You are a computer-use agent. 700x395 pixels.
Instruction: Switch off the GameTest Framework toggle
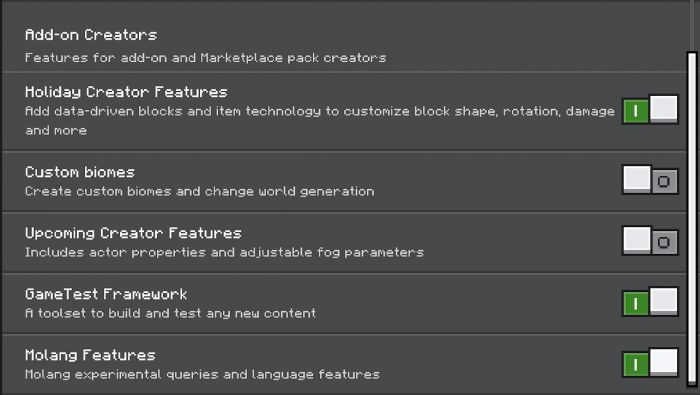[650, 302]
